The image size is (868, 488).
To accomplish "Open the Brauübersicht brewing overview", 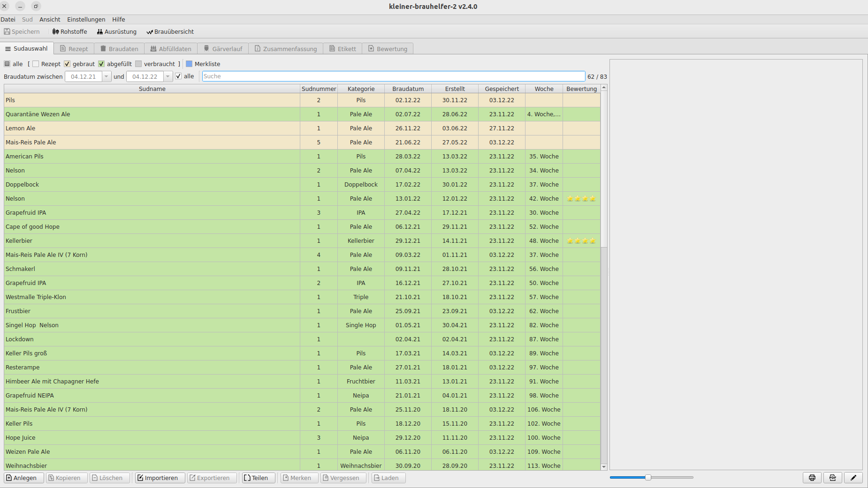I will (170, 31).
